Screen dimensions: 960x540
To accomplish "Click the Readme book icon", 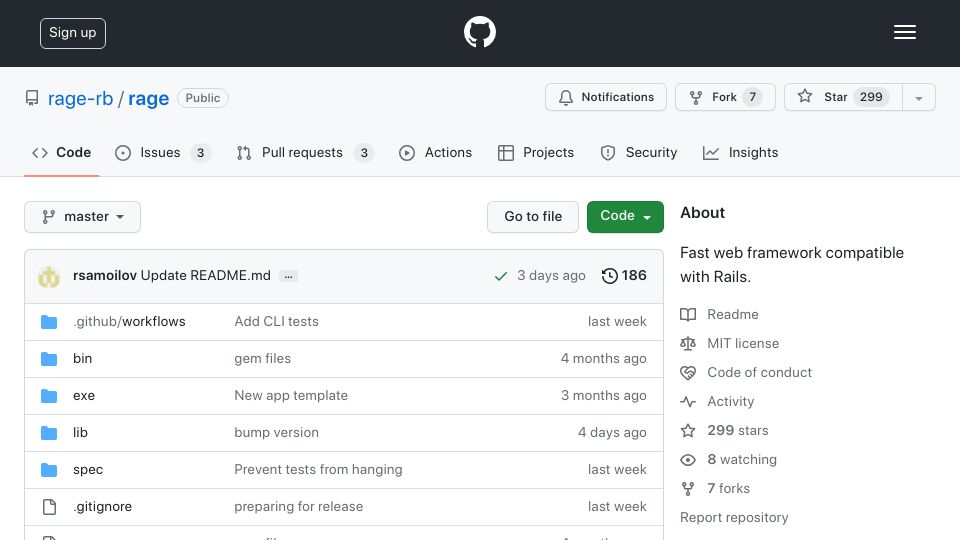I will (x=688, y=315).
